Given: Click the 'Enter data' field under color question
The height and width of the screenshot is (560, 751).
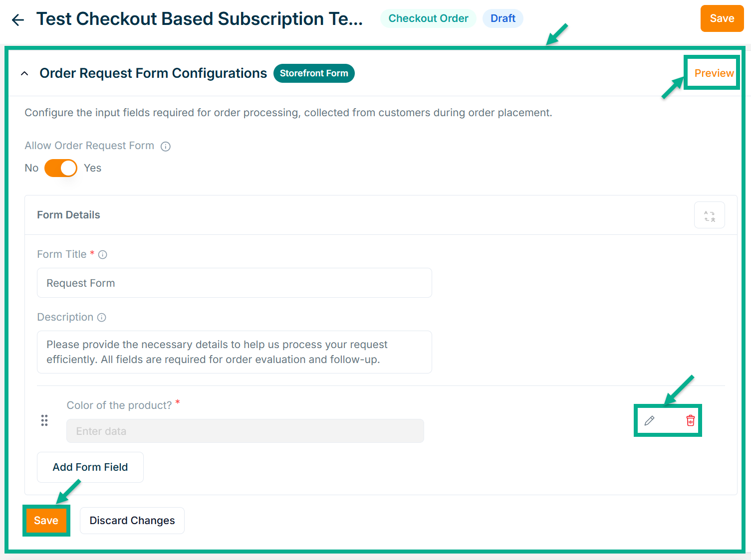Looking at the screenshot, I should click(x=245, y=431).
